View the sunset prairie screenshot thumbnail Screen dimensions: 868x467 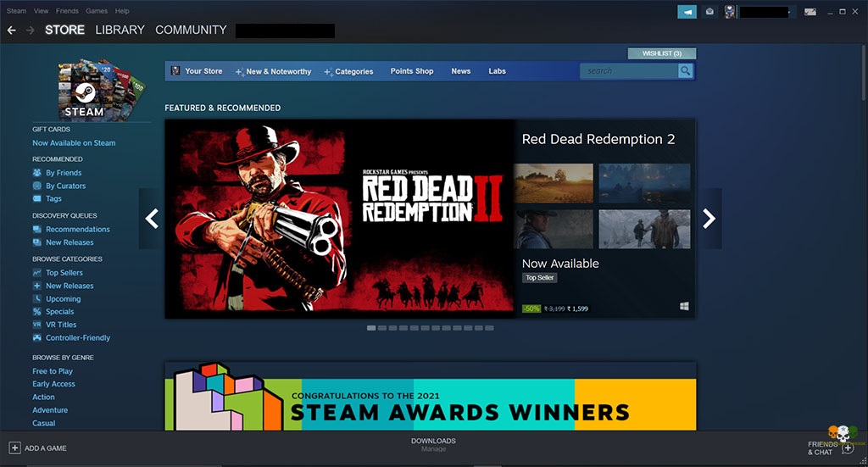click(553, 183)
